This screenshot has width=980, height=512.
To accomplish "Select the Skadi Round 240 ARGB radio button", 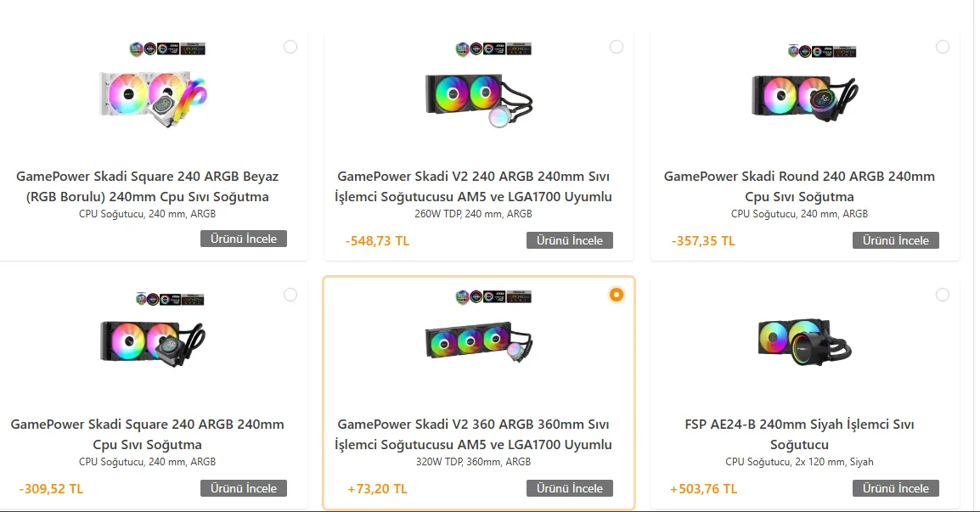I will 943,47.
